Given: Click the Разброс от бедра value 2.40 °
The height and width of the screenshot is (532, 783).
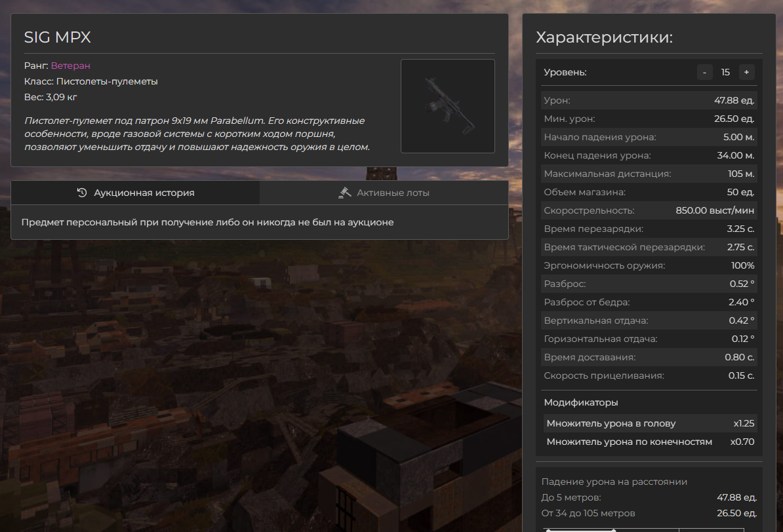Looking at the screenshot, I should (x=742, y=303).
